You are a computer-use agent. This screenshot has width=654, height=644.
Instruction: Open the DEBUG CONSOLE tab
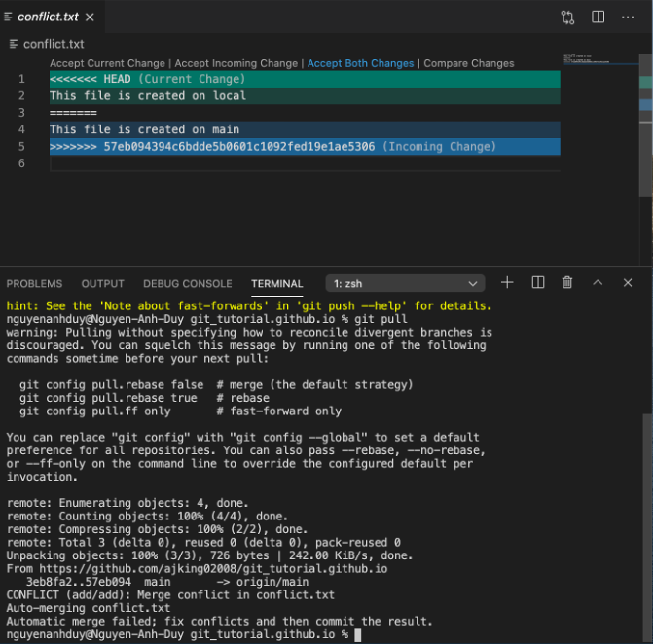[187, 283]
